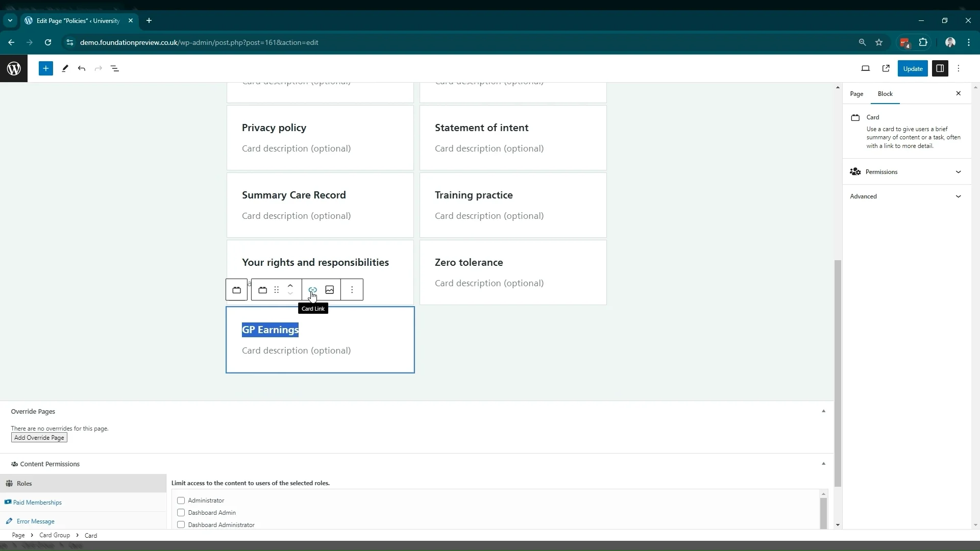This screenshot has height=551, width=980.
Task: Check the Administrator role checkbox
Action: click(181, 500)
